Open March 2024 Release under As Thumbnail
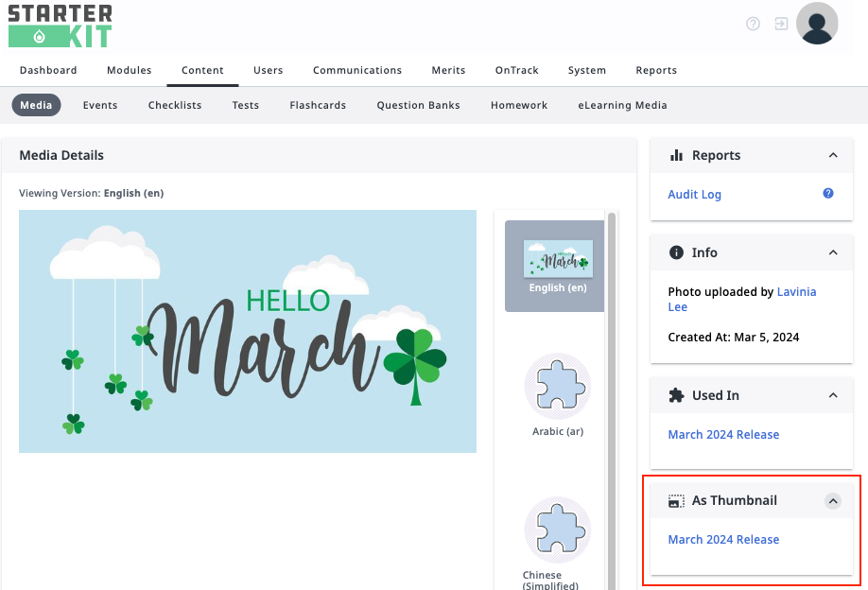 point(723,540)
